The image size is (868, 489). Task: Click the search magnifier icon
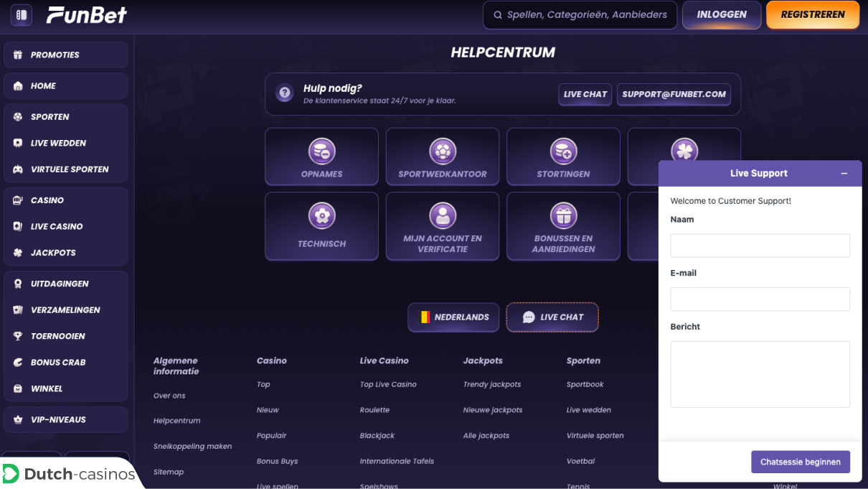tap(498, 14)
